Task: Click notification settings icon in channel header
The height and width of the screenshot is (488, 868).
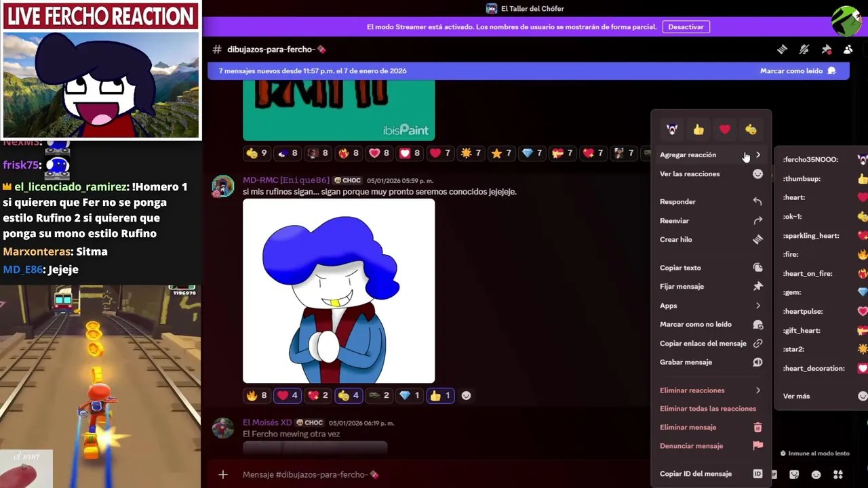Action: coord(804,49)
